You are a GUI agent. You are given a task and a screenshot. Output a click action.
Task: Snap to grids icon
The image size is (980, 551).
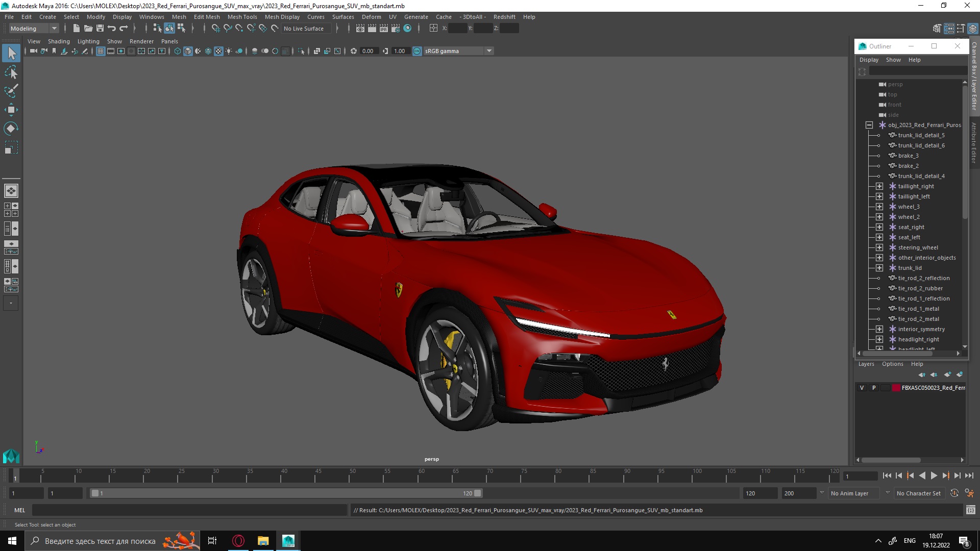coord(215,29)
